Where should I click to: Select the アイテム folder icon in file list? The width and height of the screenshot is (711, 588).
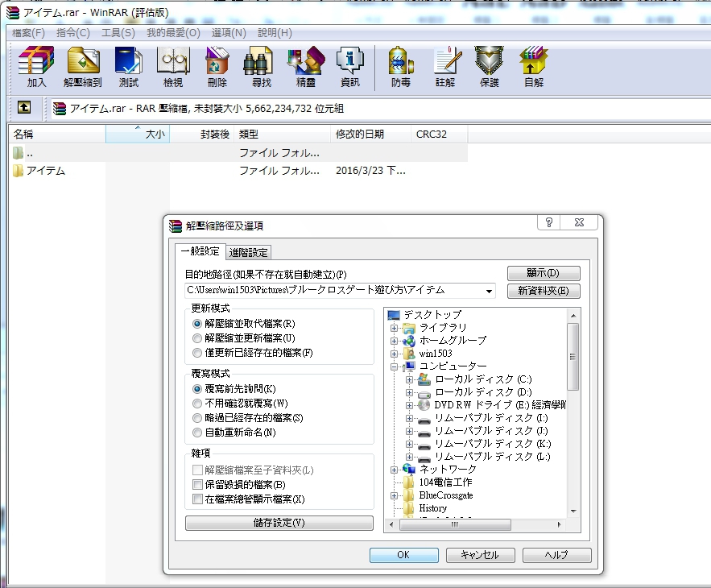click(x=19, y=171)
